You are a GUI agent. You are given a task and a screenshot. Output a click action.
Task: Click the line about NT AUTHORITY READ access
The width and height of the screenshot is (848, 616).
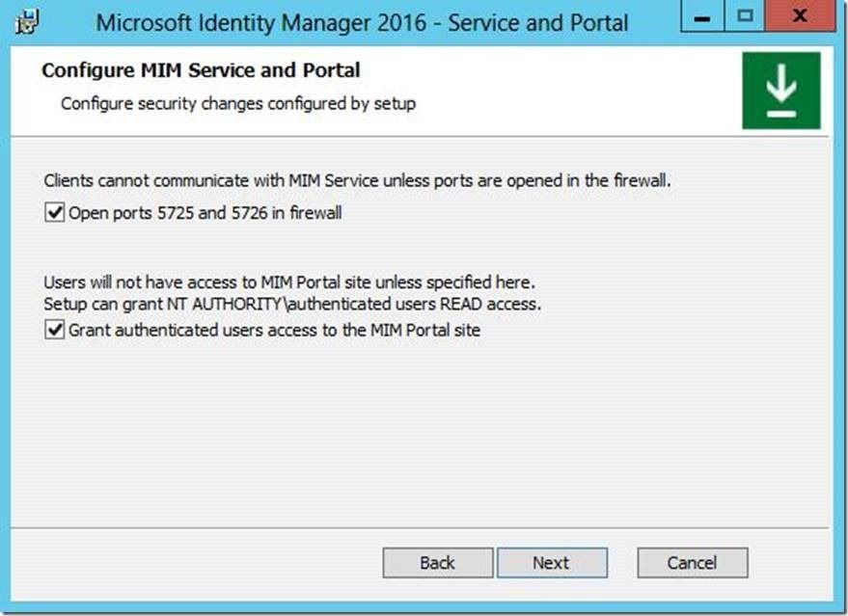(x=292, y=304)
